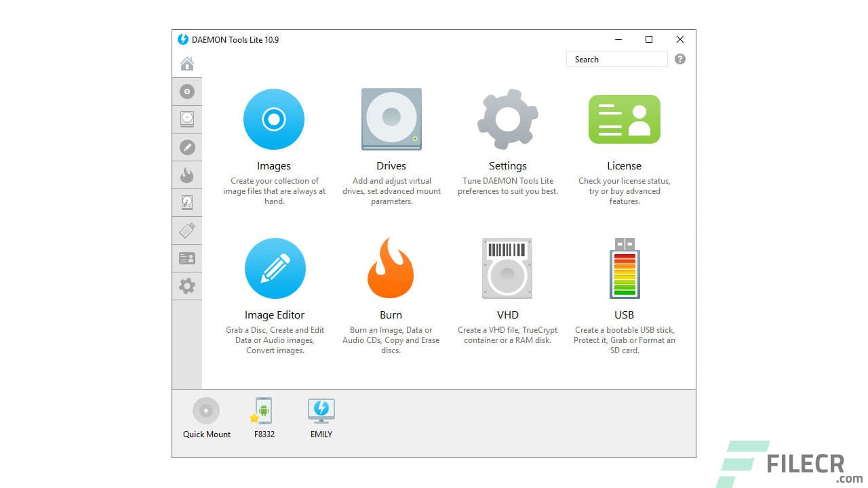Open the Image Editor pencil icon in sidebar
Image resolution: width=868 pixels, height=488 pixels.
pyautogui.click(x=187, y=146)
